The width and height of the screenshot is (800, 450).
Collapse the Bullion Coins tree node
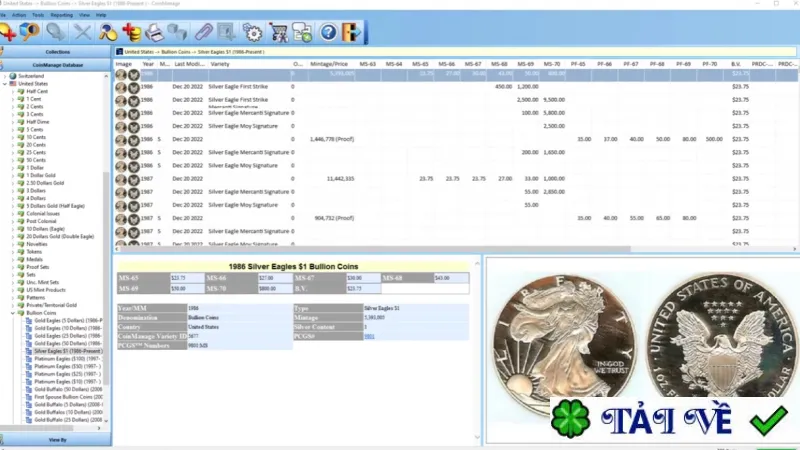tap(13, 313)
